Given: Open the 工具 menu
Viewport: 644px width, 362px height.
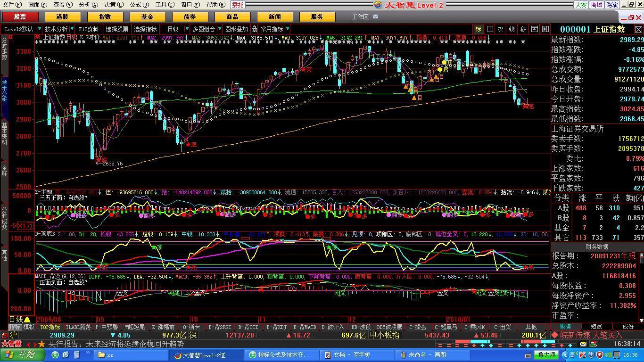Looking at the screenshot, I should (x=165, y=5).
